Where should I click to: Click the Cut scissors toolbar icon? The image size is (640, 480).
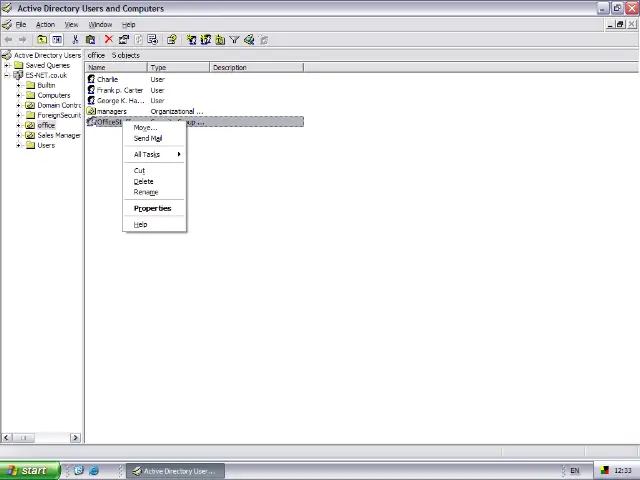tap(75, 40)
